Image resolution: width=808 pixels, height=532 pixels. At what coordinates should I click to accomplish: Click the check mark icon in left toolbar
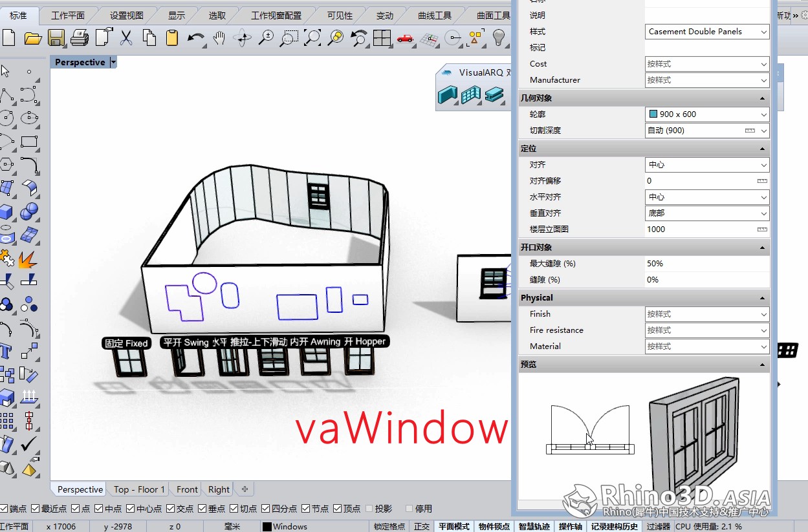(x=28, y=444)
